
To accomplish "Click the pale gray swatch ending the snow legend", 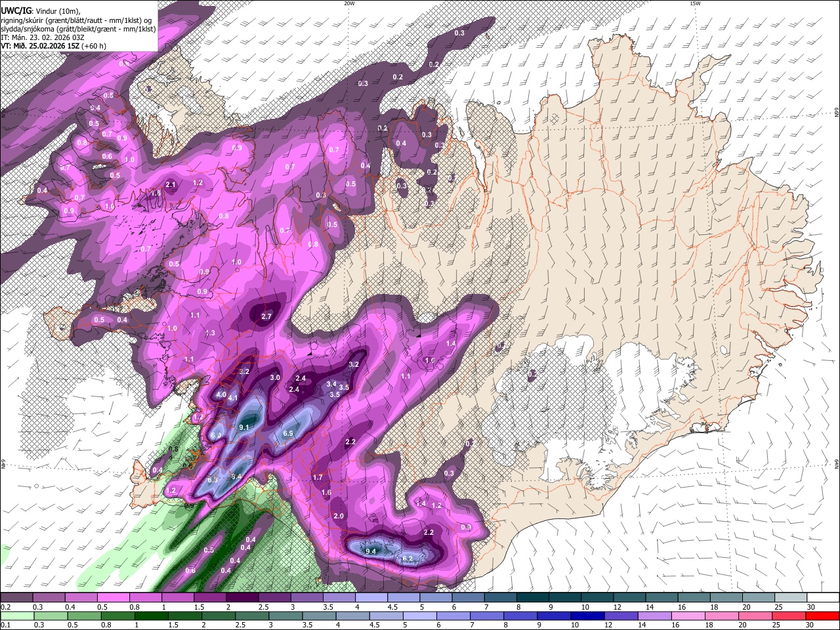I will click(x=791, y=597).
